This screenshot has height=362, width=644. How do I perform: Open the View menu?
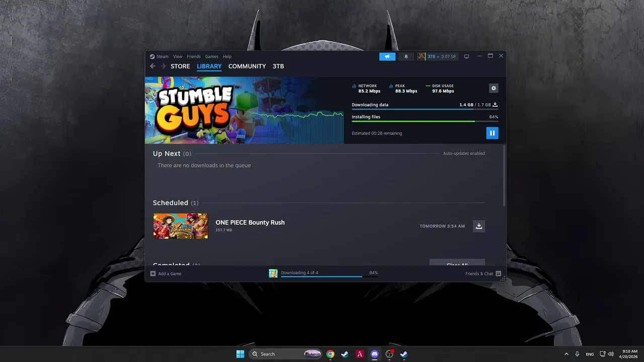178,57
